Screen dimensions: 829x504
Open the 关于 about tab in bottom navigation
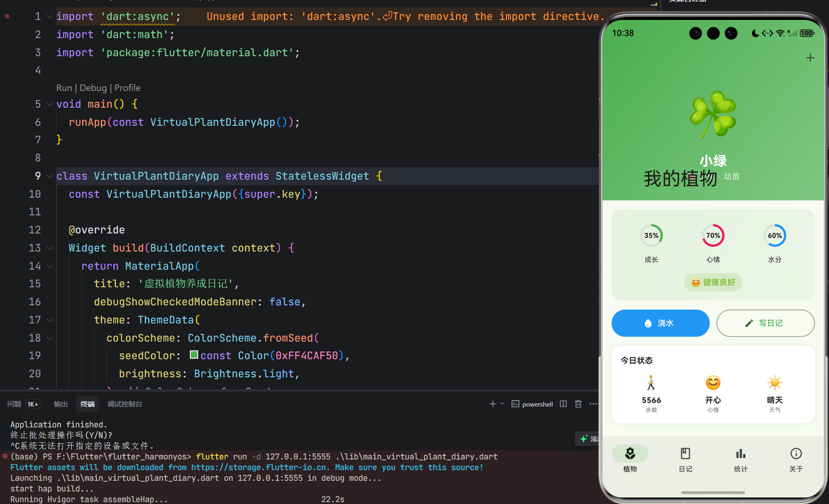[796, 459]
